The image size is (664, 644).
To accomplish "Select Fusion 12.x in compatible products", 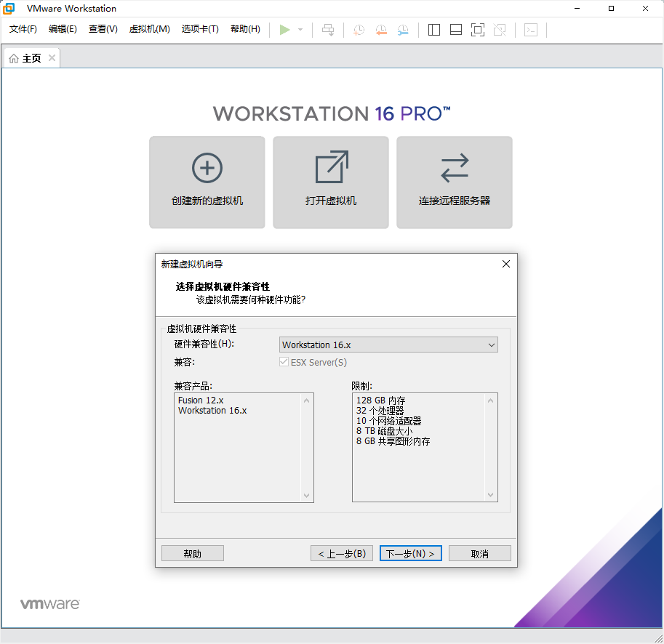I will [201, 400].
